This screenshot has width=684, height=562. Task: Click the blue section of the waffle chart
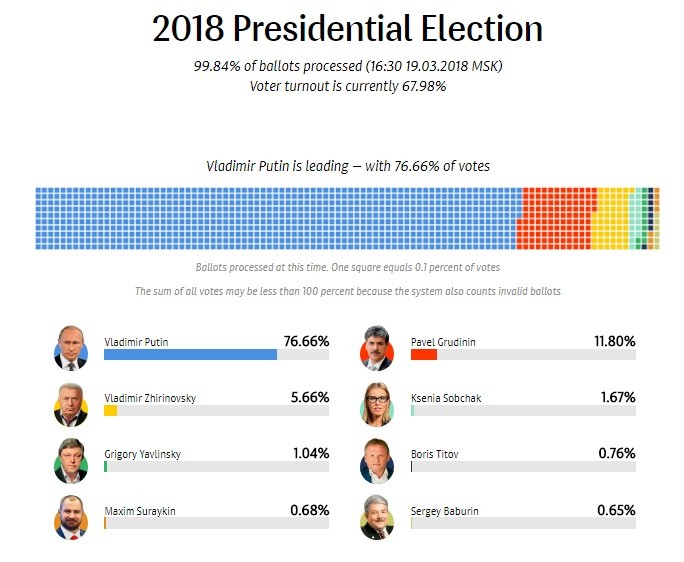pyautogui.click(x=275, y=217)
